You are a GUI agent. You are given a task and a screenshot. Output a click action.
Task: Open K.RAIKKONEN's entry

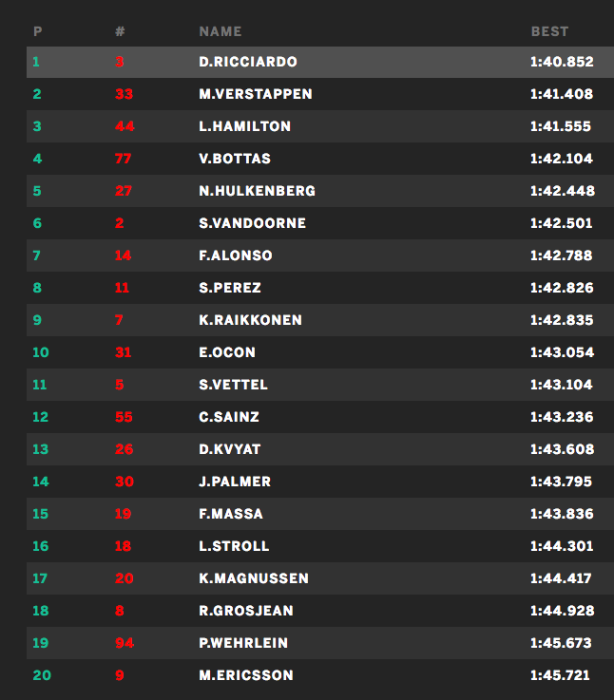tap(251, 320)
